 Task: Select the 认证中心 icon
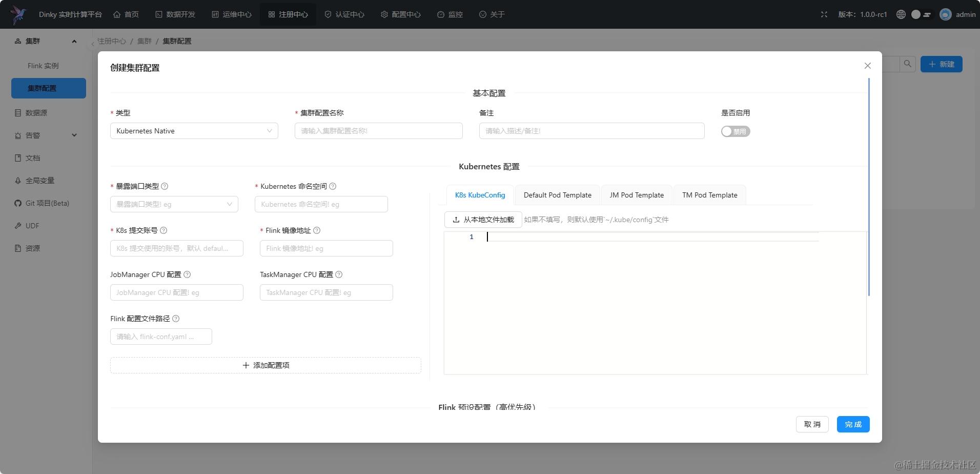(x=328, y=14)
